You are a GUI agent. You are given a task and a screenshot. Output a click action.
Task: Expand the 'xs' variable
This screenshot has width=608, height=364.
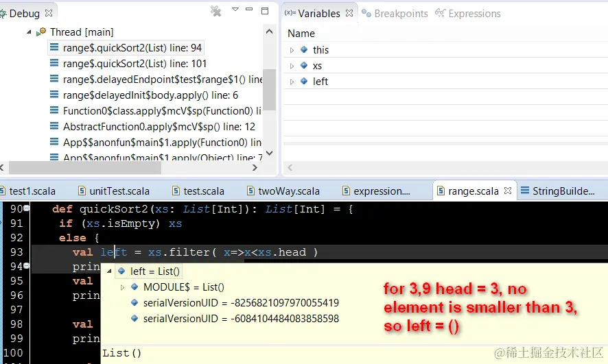point(292,66)
